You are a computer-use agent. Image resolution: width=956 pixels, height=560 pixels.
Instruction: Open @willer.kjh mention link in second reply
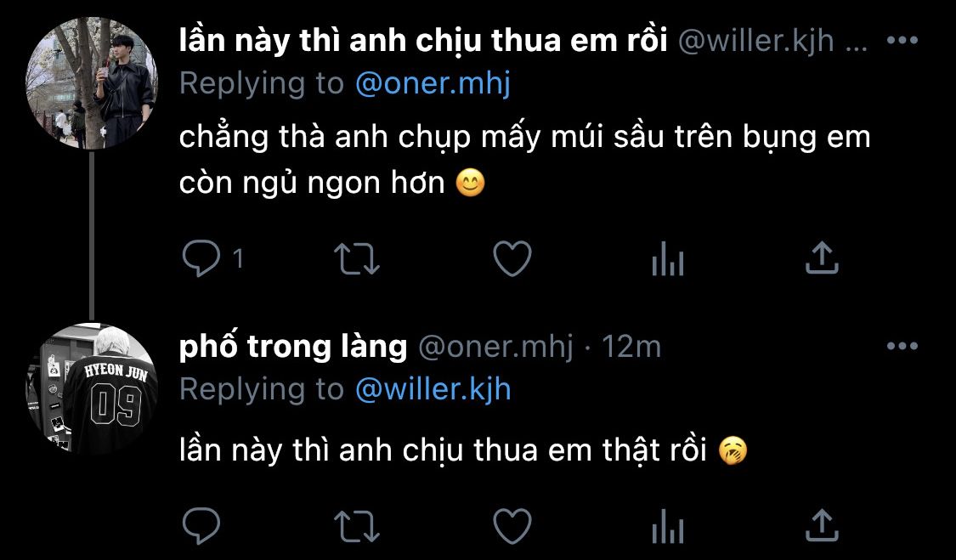pos(433,389)
